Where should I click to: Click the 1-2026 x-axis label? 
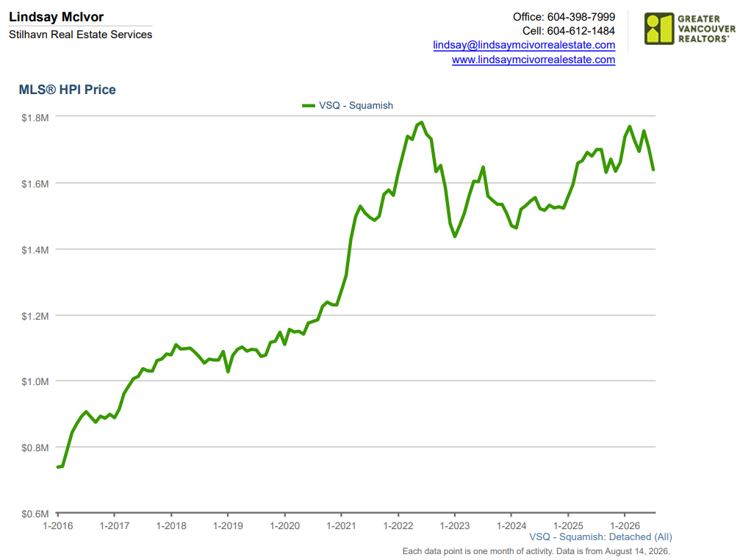pyautogui.click(x=625, y=525)
